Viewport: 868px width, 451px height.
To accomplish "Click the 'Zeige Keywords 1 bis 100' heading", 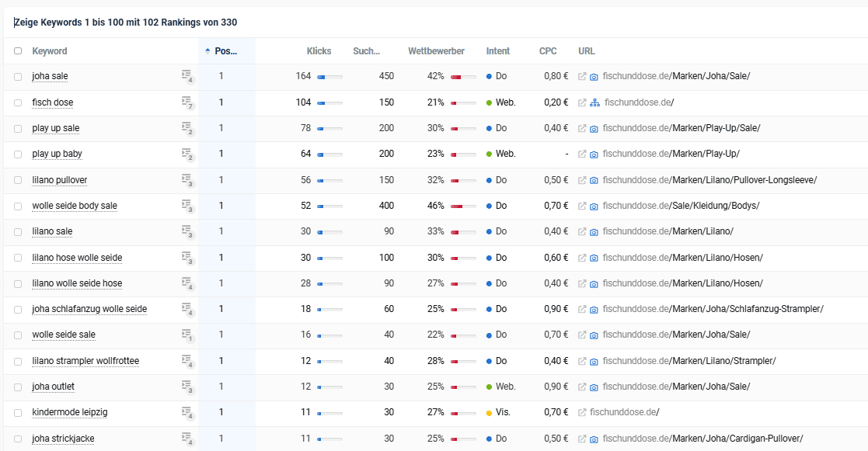I will 125,23.
